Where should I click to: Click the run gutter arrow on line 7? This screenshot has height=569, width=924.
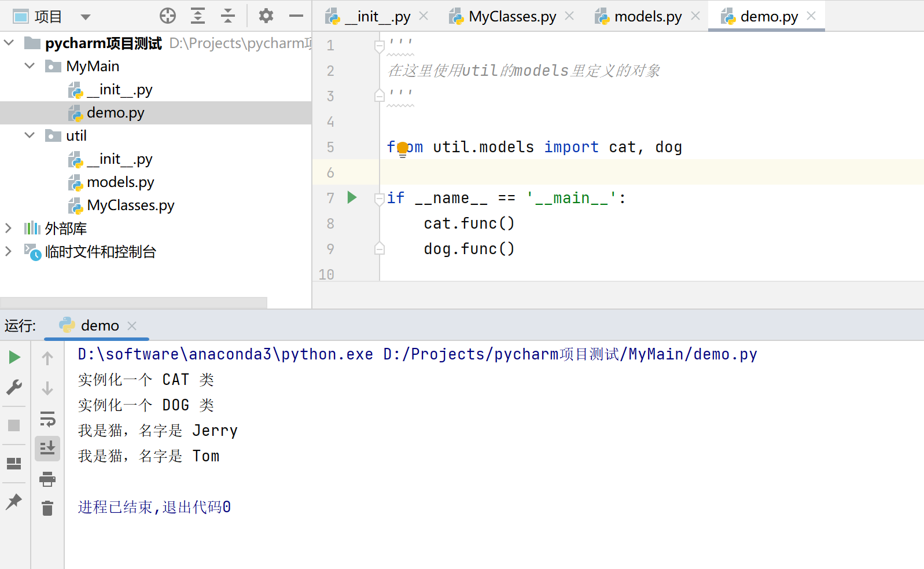pyautogui.click(x=352, y=197)
